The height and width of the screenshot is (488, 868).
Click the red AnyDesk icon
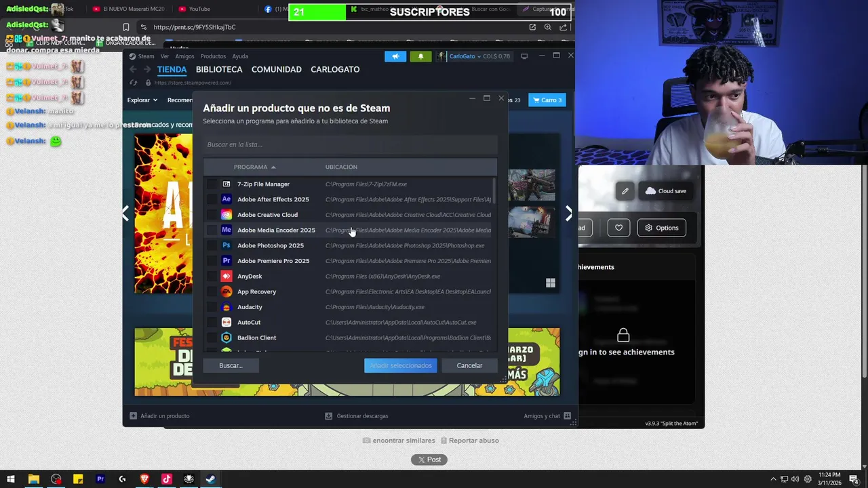226,277
